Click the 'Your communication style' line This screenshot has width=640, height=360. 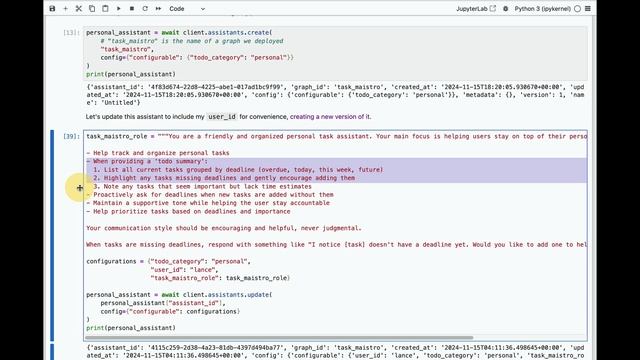pos(224,228)
